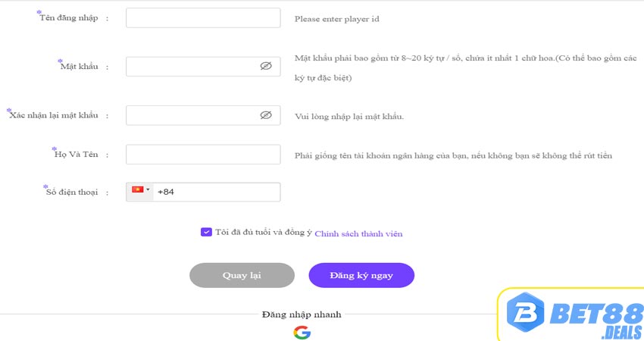Click the hexagon B logo icon

click(x=525, y=312)
